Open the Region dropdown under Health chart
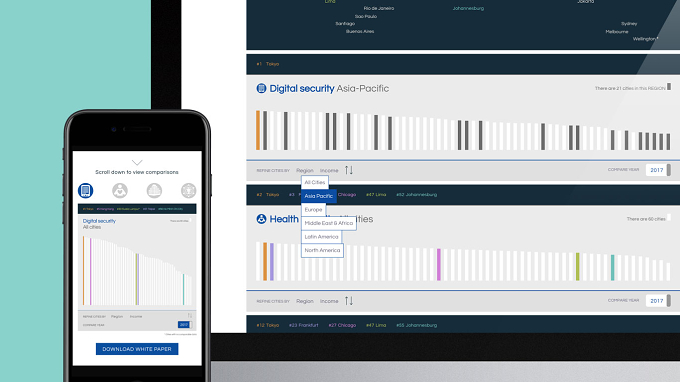The image size is (680, 382). tap(304, 301)
